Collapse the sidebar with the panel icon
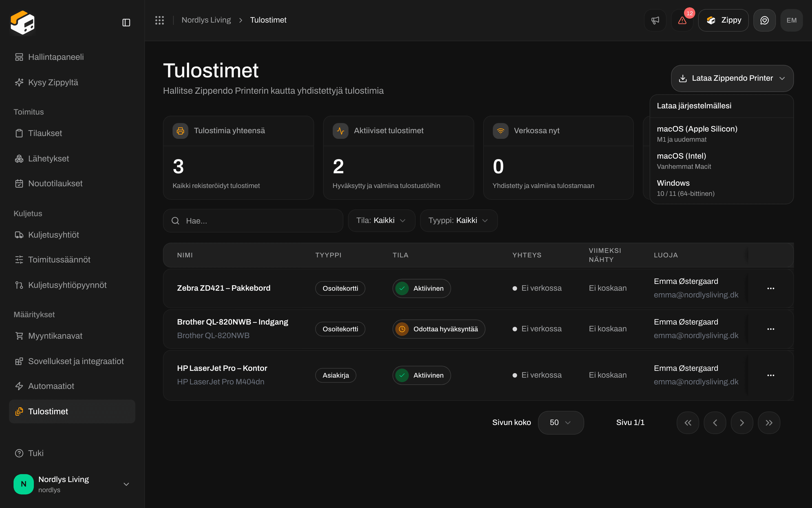 click(x=126, y=23)
